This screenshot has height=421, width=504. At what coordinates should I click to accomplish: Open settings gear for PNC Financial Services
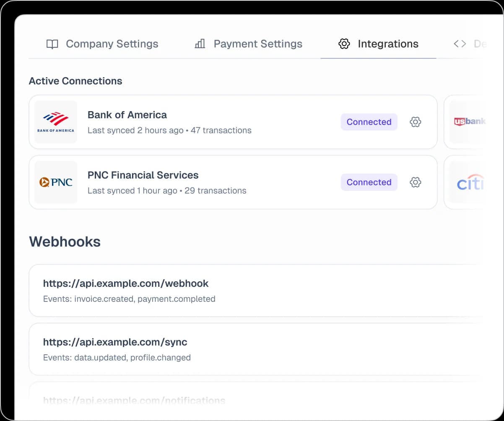pos(415,182)
